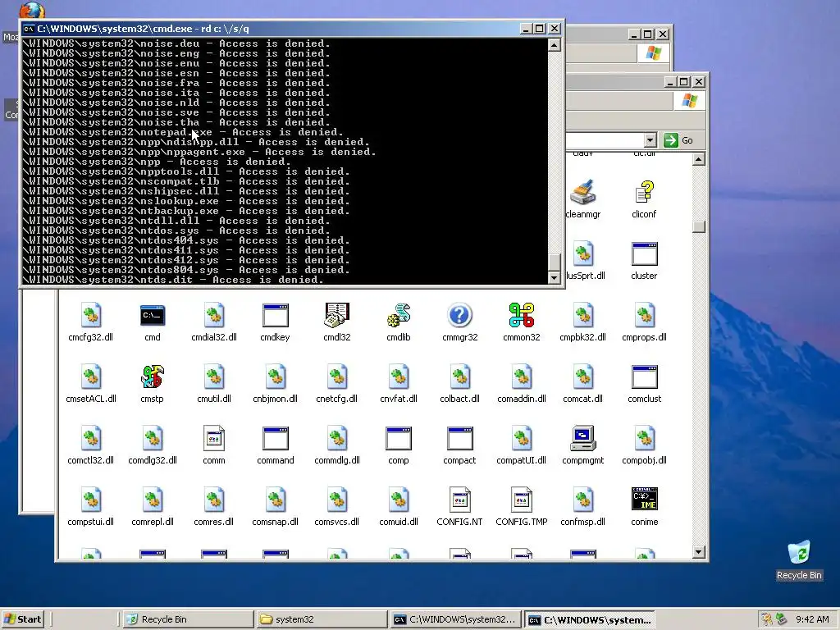Select the cmd program icon

152,316
